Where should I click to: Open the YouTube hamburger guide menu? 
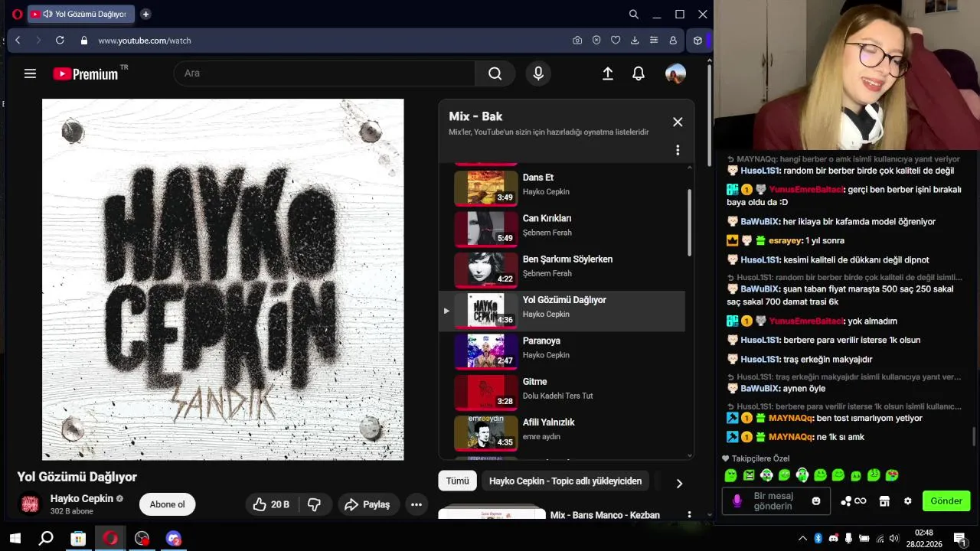(30, 73)
